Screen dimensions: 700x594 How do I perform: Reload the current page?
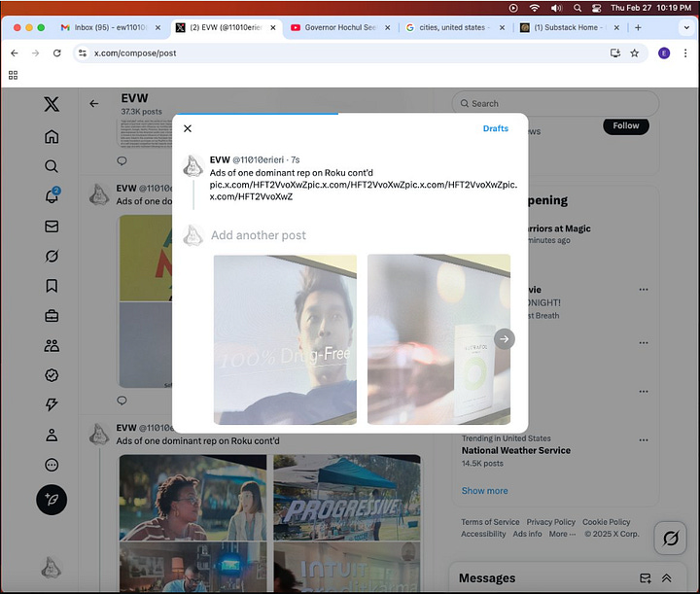56,53
